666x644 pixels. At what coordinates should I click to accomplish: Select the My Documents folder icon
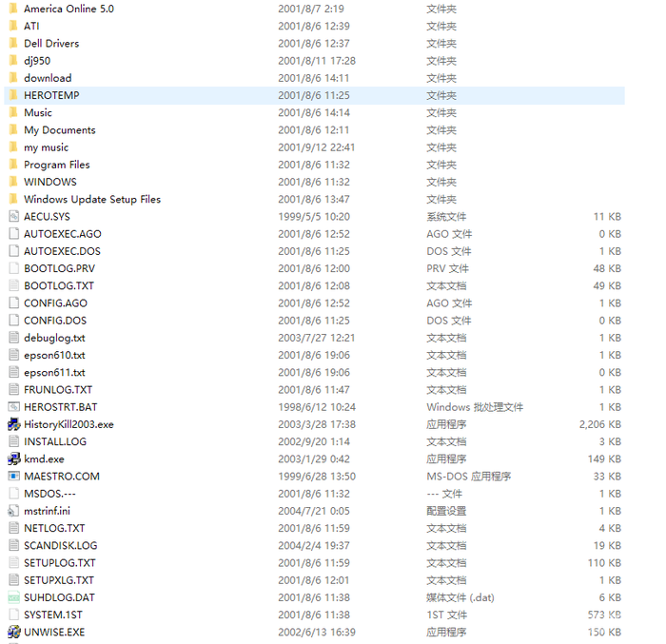coord(13,130)
